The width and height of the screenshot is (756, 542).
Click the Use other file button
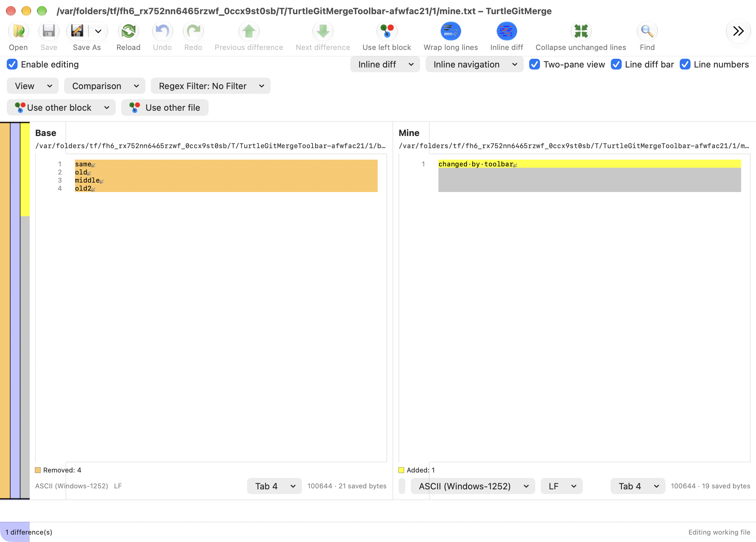165,107
